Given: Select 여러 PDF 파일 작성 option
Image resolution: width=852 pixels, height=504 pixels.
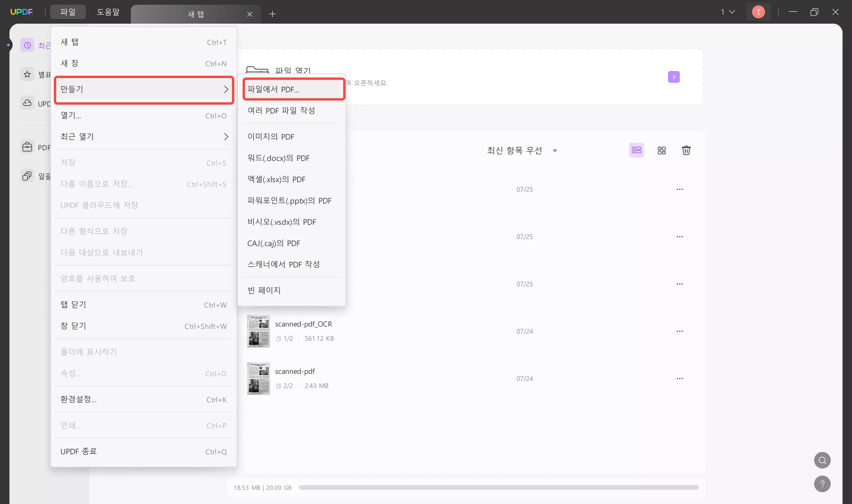Looking at the screenshot, I should [x=292, y=110].
